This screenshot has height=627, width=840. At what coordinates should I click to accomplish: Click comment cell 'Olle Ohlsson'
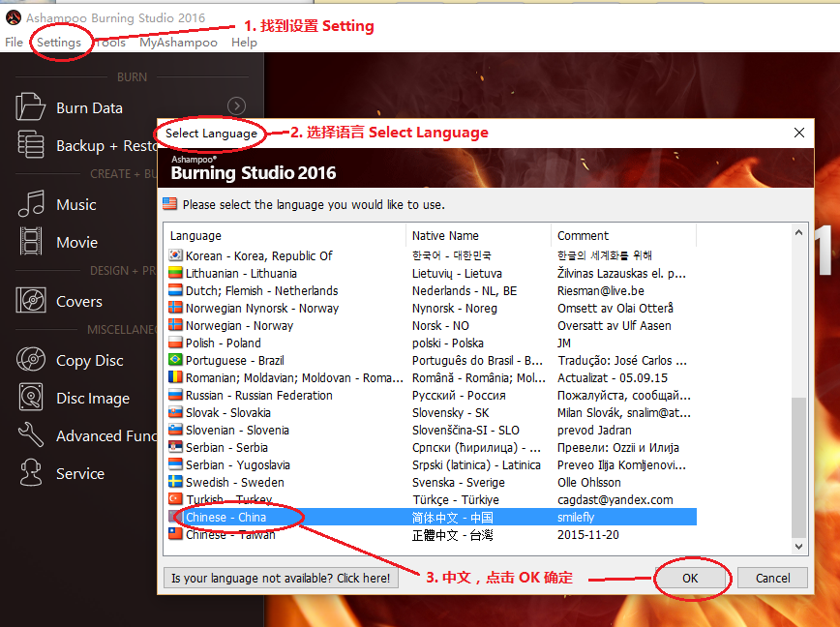coord(588,483)
